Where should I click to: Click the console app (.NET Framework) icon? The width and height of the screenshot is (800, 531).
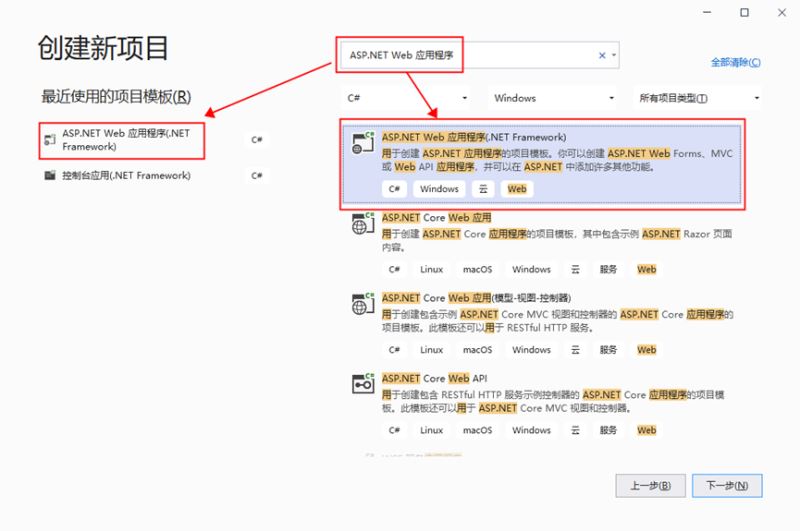click(49, 175)
